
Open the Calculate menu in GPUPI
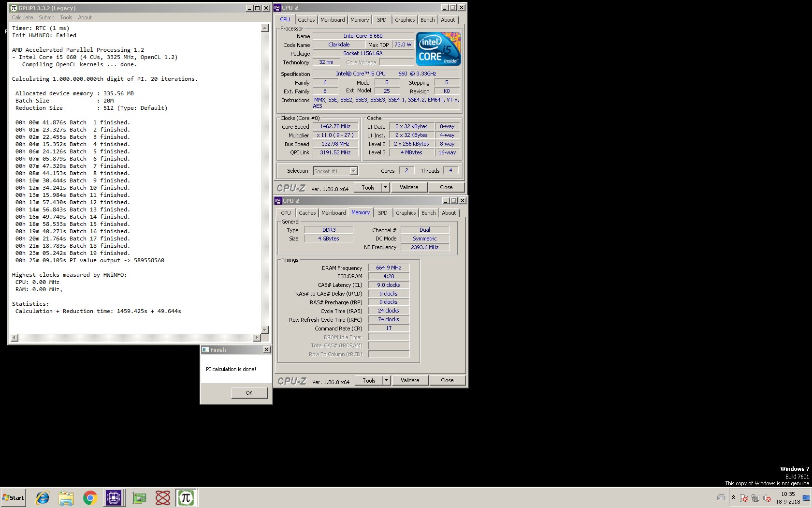22,17
